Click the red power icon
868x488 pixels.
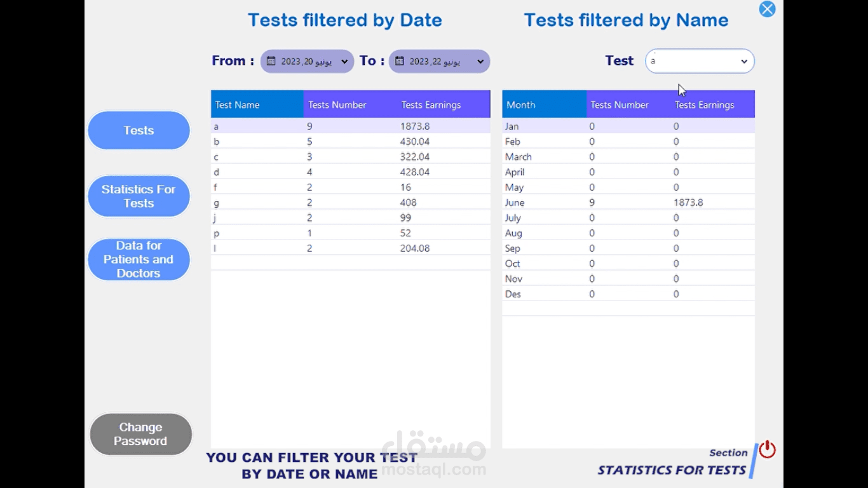pos(768,449)
